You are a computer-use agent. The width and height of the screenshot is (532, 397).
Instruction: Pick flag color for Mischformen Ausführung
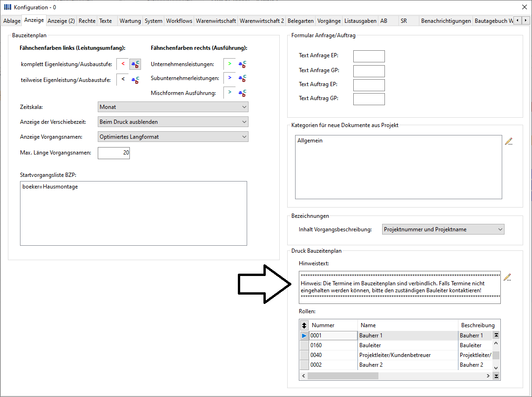coord(230,93)
